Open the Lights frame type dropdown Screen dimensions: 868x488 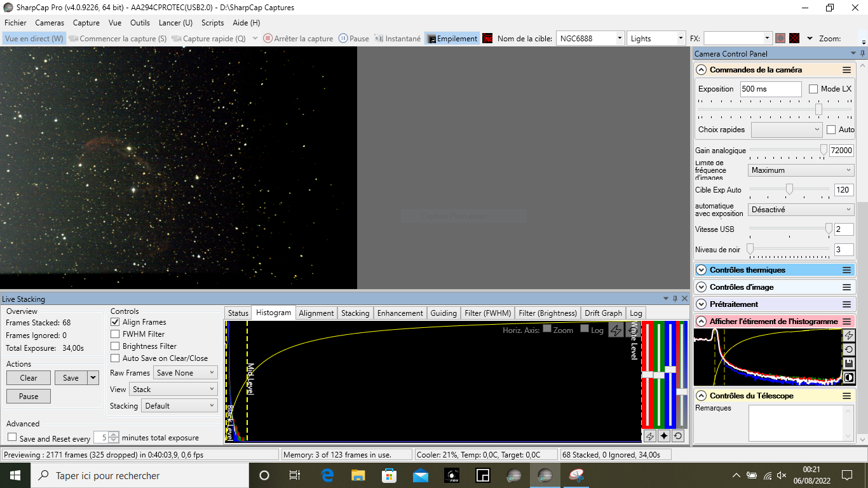tap(680, 39)
